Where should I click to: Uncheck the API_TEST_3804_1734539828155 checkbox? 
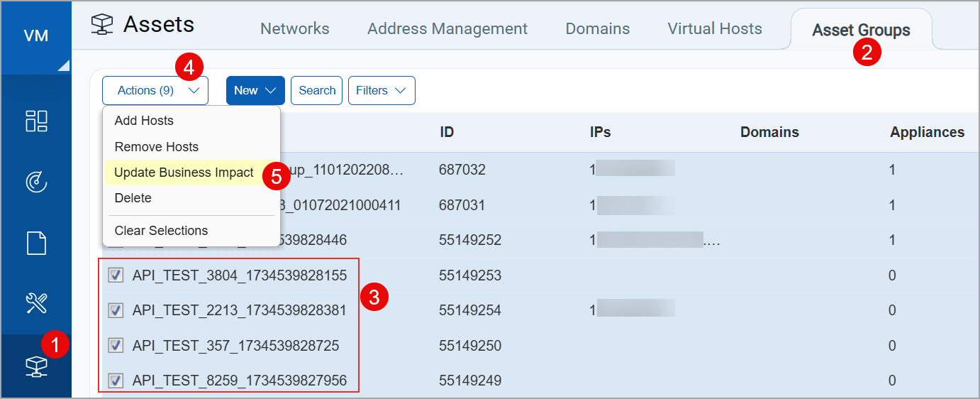tap(116, 275)
